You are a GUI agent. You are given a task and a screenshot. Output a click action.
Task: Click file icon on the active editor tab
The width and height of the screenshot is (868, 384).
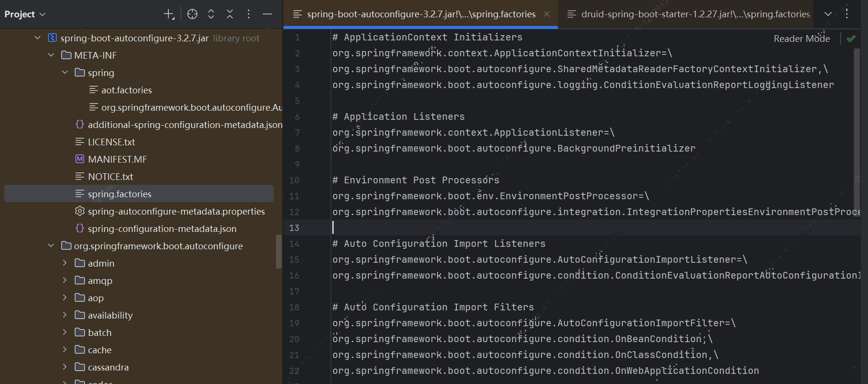click(298, 14)
